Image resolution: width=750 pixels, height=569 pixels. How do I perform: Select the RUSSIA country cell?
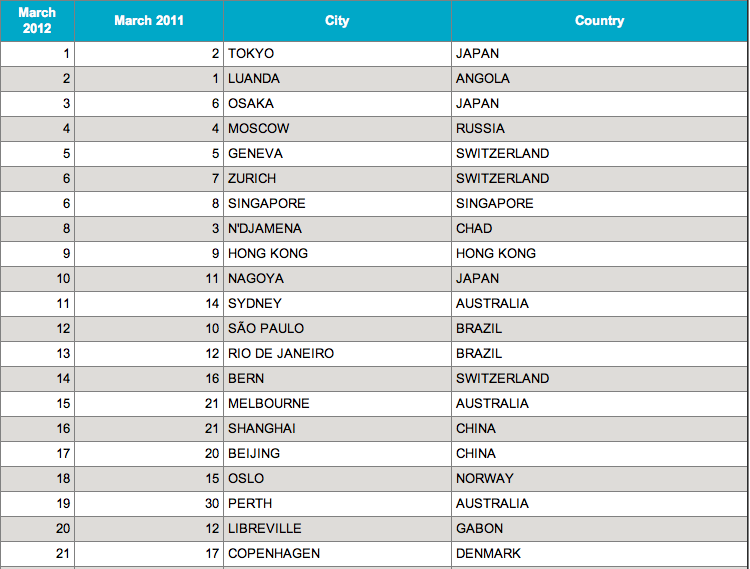pos(599,129)
